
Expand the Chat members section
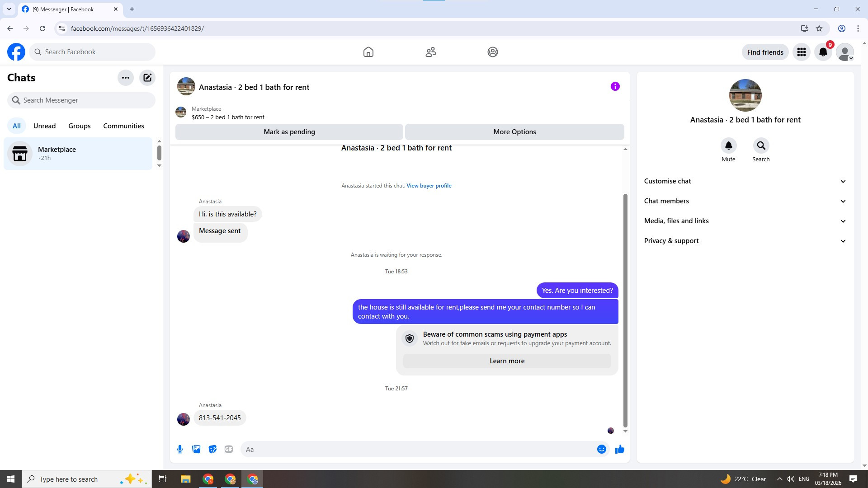pyautogui.click(x=745, y=201)
